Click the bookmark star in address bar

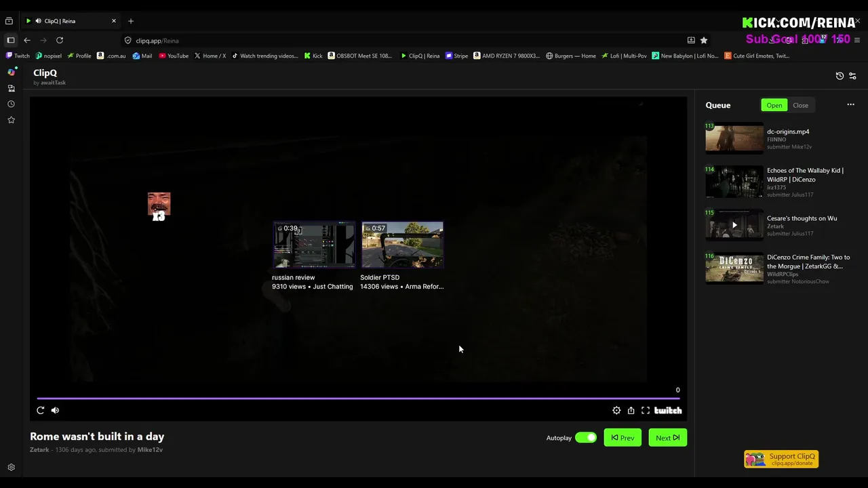(704, 40)
